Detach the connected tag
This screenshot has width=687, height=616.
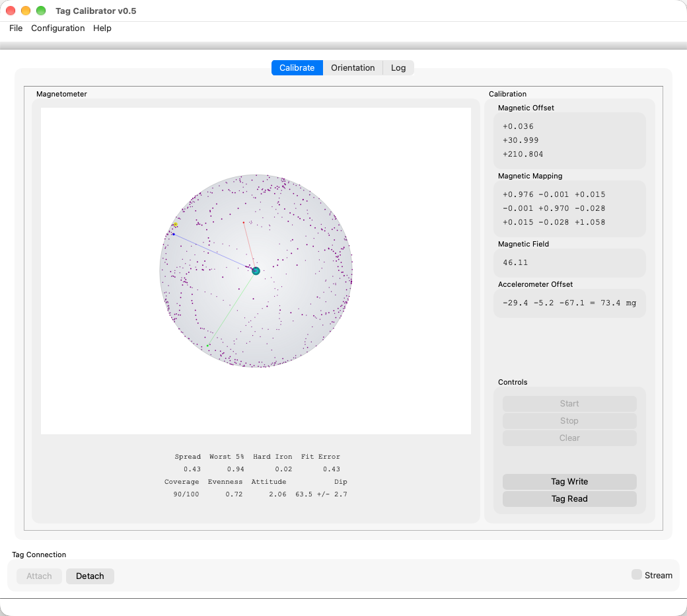(x=90, y=576)
